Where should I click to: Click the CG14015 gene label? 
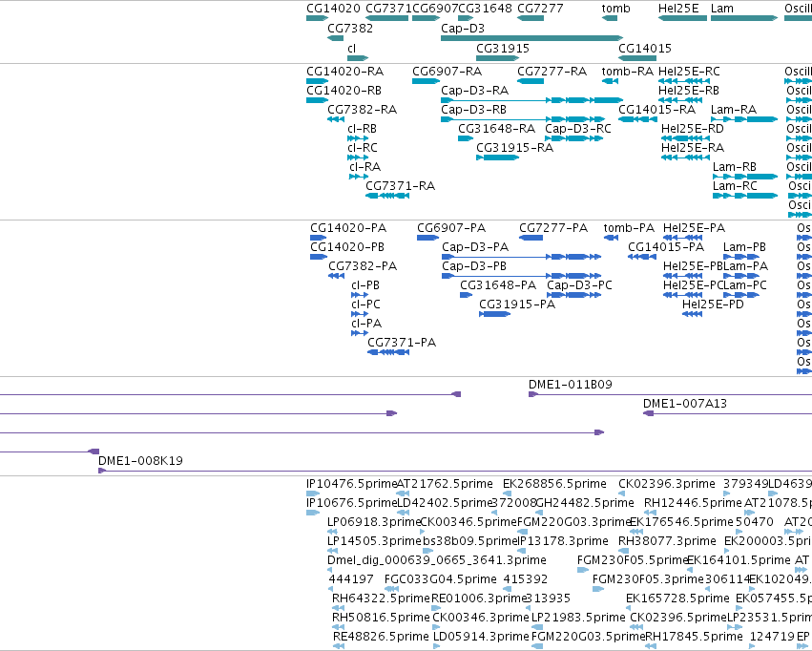click(x=645, y=48)
